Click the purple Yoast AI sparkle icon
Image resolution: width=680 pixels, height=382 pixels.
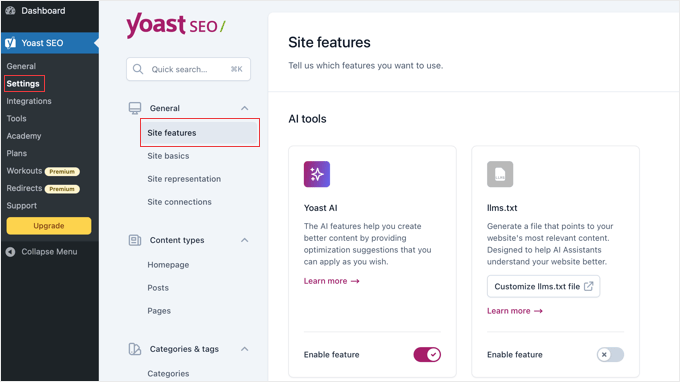click(x=317, y=174)
